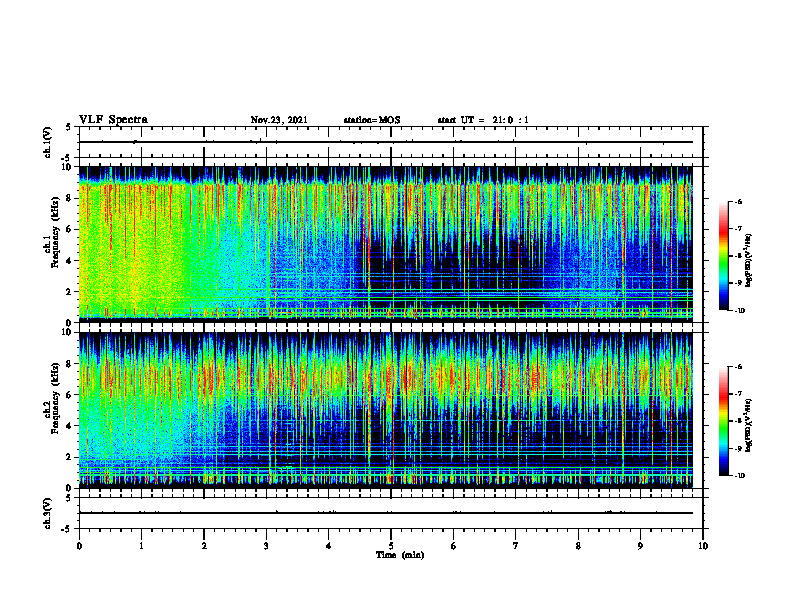Screen dimensions: 792x612
Task: Click the "-6" label on ch.1 colorbar
Action: (738, 202)
